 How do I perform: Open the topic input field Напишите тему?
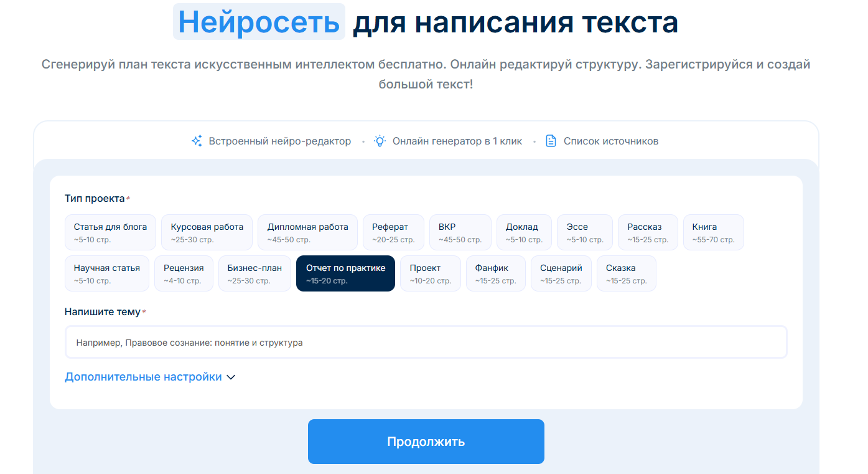click(425, 342)
